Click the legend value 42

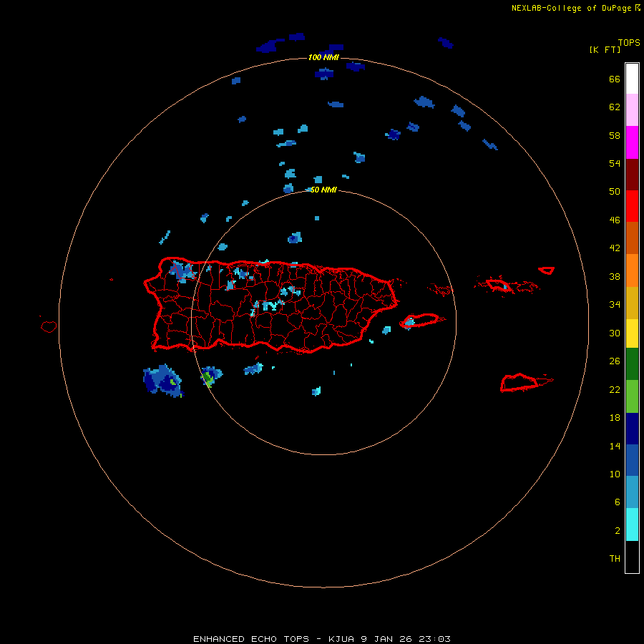click(x=615, y=248)
